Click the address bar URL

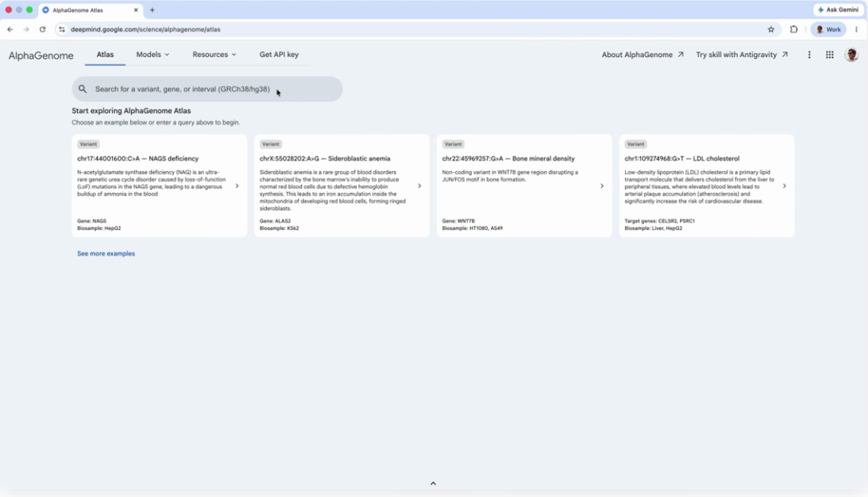coord(145,30)
